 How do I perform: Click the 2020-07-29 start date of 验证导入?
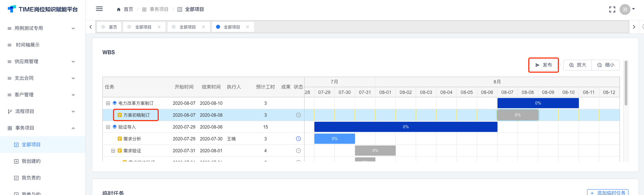tap(184, 127)
